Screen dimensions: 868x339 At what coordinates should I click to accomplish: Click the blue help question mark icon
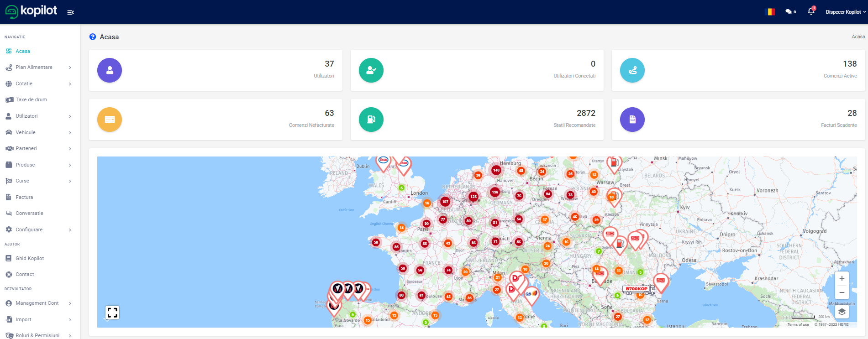[93, 37]
